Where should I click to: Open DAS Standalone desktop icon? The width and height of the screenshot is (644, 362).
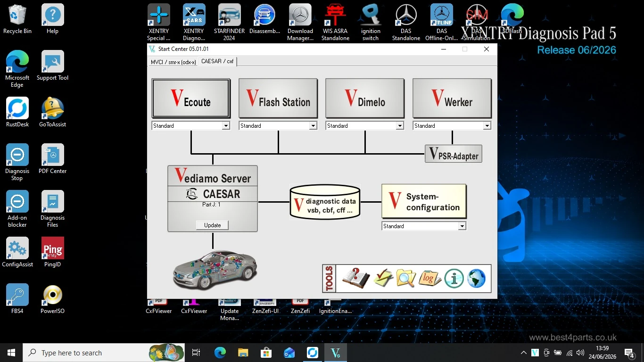tap(406, 23)
